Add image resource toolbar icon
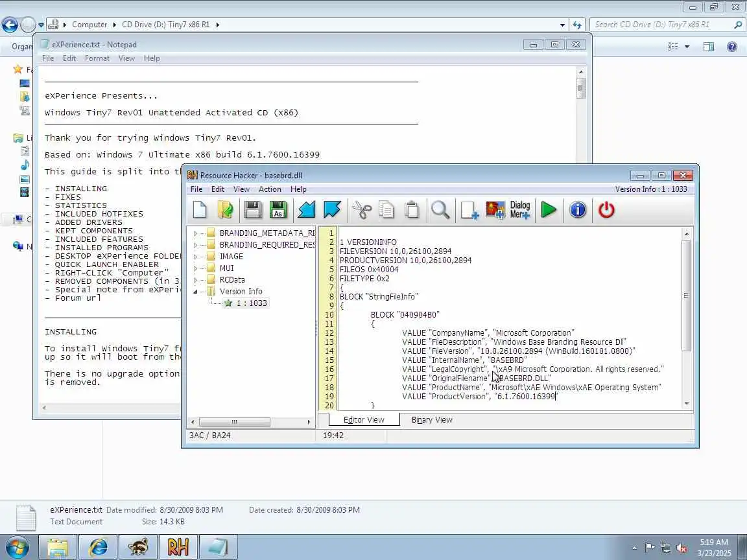The height and width of the screenshot is (560, 747). pyautogui.click(x=495, y=210)
